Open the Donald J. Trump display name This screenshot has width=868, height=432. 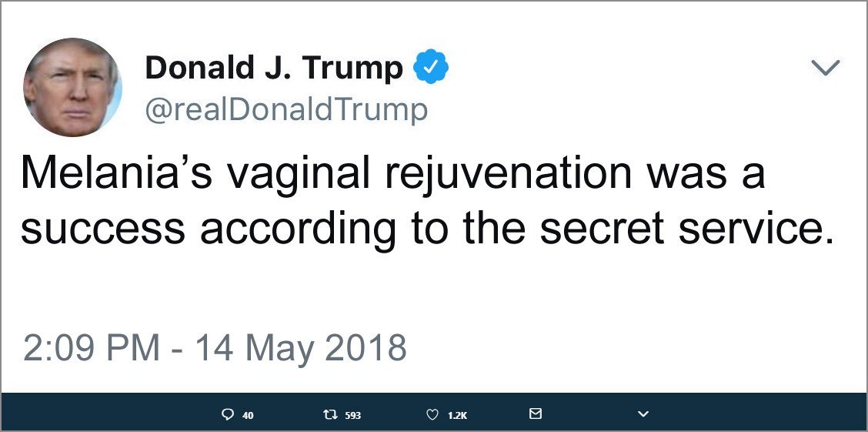(274, 68)
